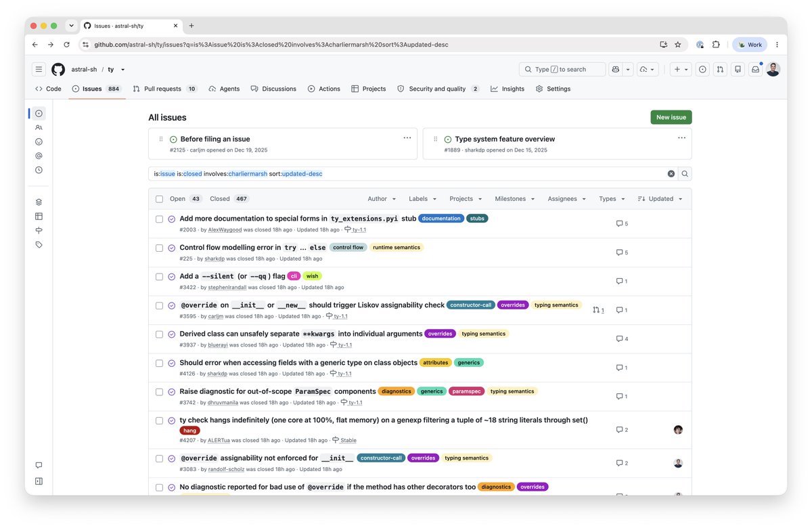The height and width of the screenshot is (528, 812).
Task: Open the astral-sh organization link
Action: tap(83, 70)
